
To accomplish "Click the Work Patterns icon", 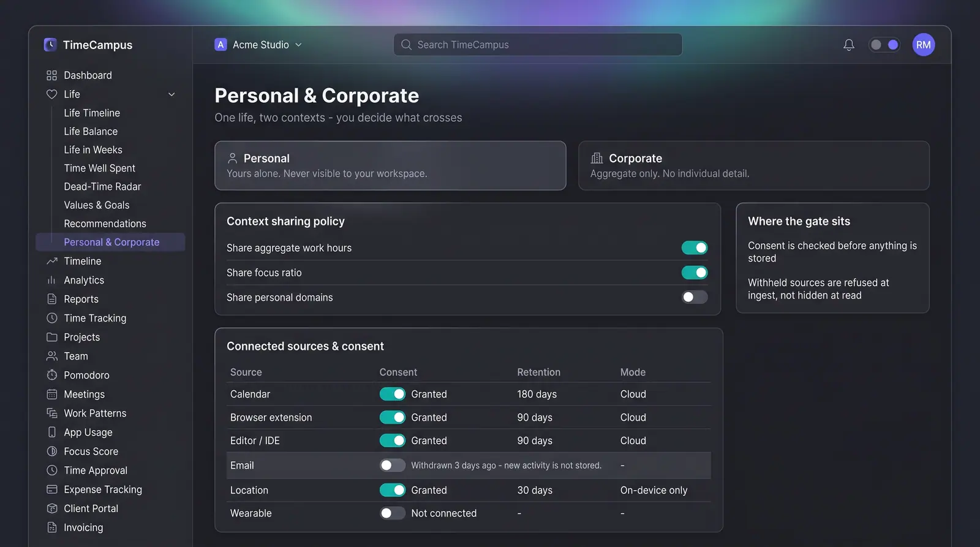I will point(51,413).
